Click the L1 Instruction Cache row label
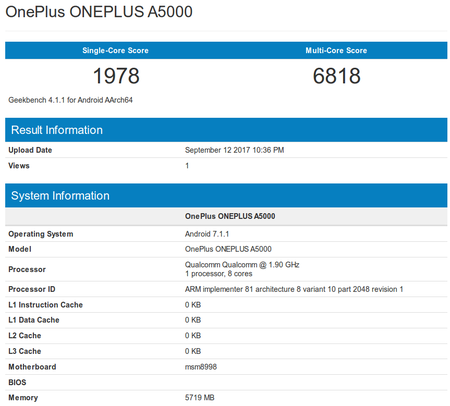This screenshot has width=450, height=406. click(45, 305)
